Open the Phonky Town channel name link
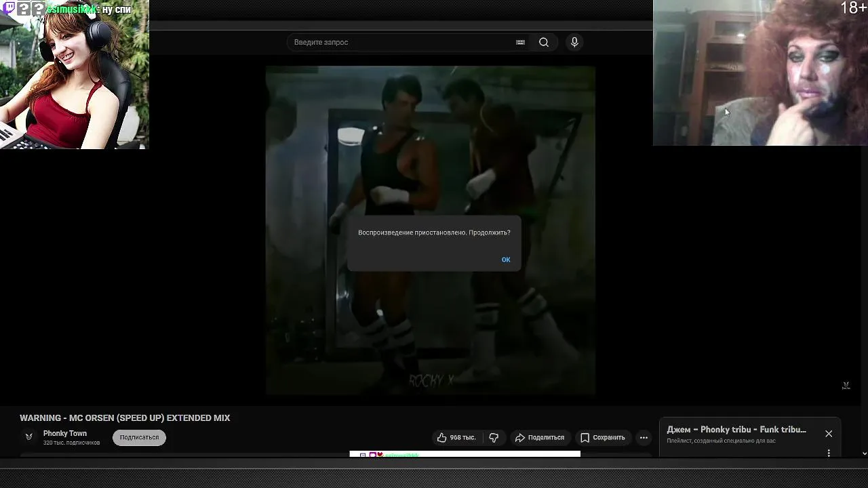868x488 pixels. 65,434
